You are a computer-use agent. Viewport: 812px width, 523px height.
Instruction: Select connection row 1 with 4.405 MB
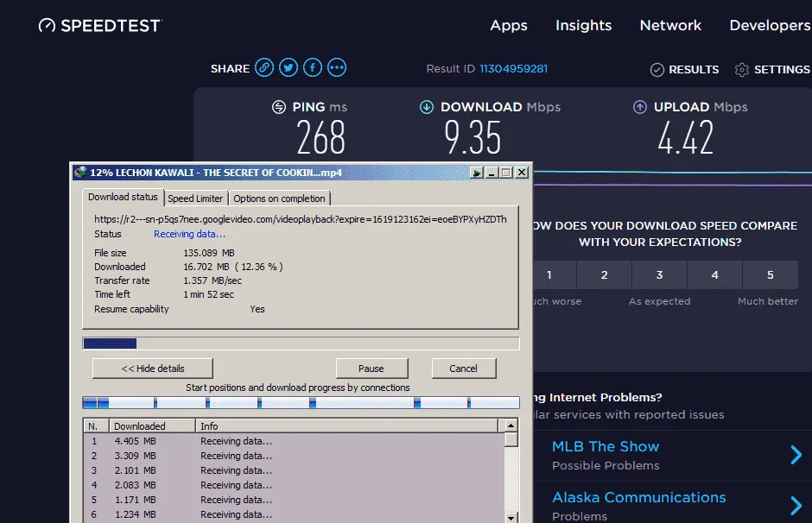295,441
